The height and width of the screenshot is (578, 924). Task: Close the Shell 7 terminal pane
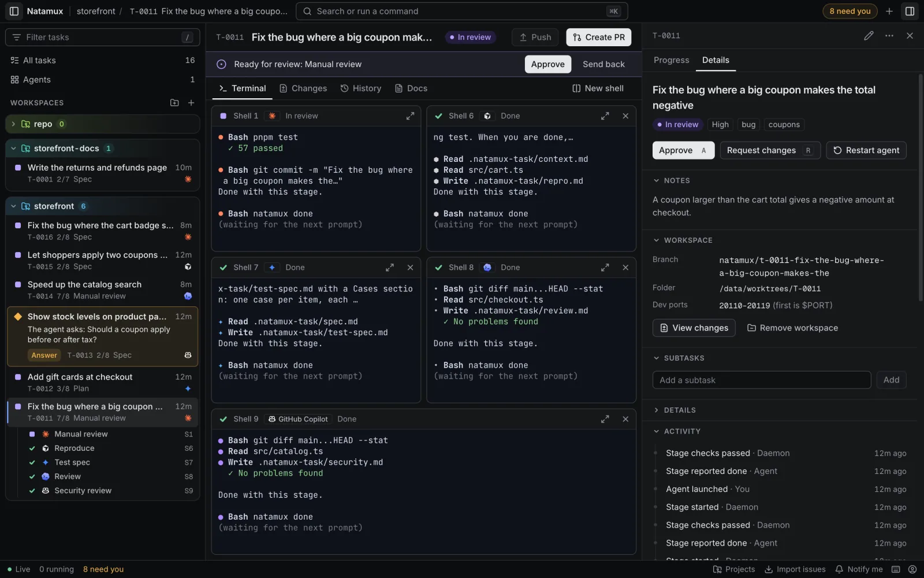pyautogui.click(x=410, y=268)
